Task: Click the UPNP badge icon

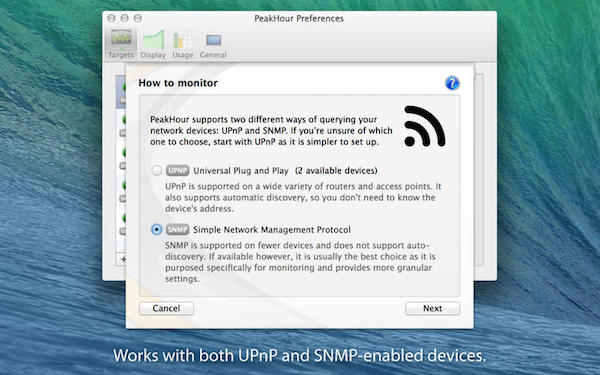Action: point(178,170)
